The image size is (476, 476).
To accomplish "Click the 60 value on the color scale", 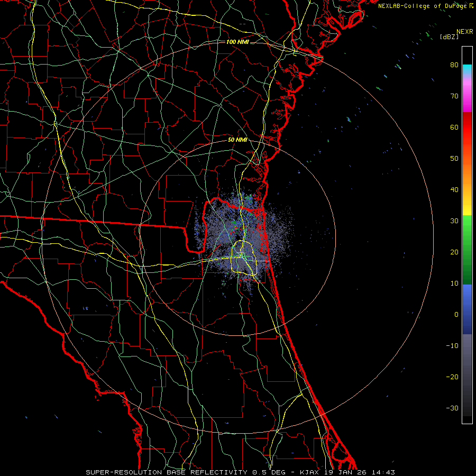I will (454, 127).
